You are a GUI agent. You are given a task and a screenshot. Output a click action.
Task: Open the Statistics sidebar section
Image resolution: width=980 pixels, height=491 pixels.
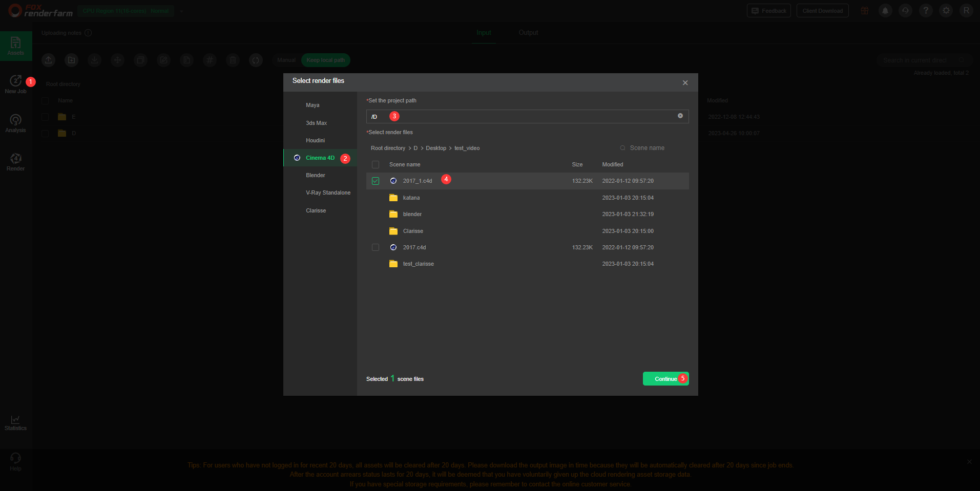pyautogui.click(x=16, y=423)
